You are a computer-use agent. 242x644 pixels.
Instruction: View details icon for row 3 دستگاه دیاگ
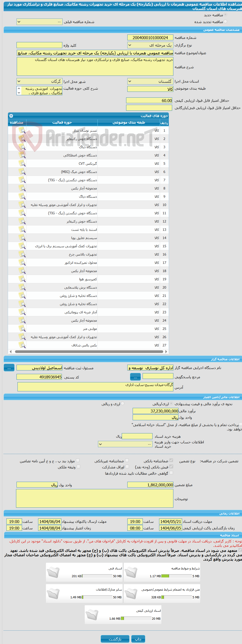pos(22,147)
